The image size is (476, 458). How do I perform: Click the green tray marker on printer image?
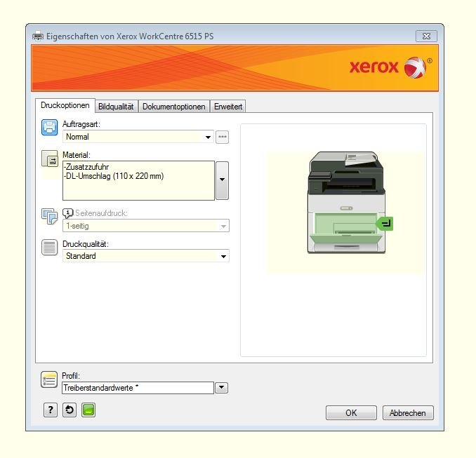pos(385,224)
